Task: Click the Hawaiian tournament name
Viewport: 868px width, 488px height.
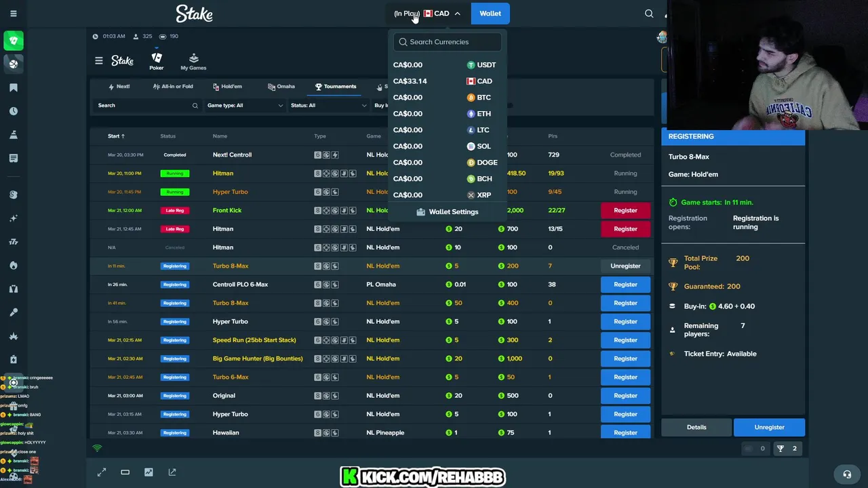Action: [x=226, y=432]
